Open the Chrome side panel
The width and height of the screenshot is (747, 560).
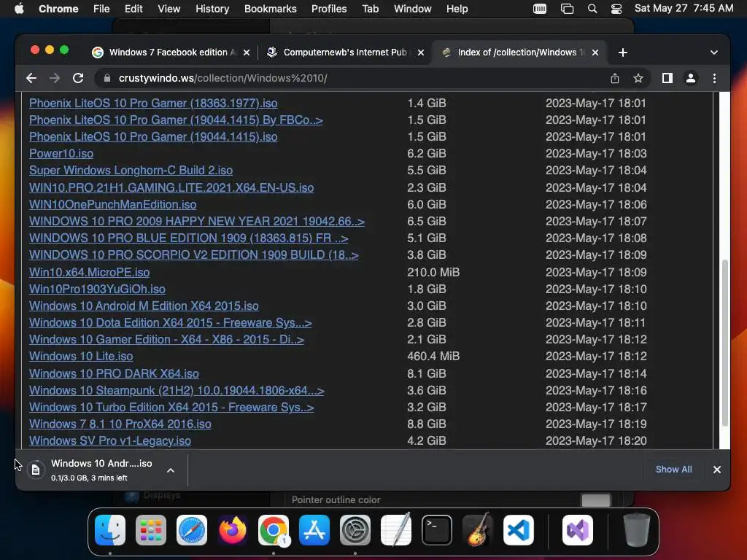tap(667, 78)
